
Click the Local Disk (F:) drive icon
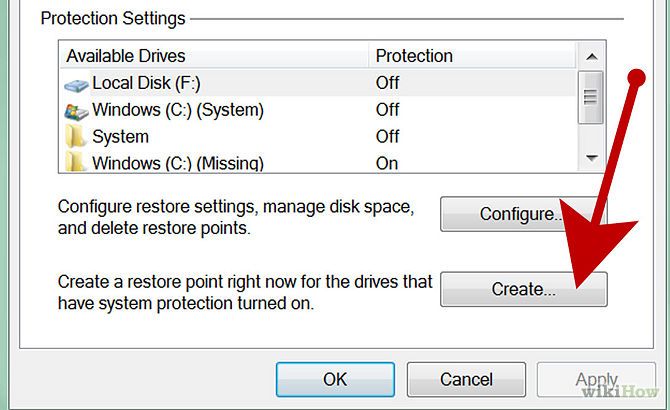tap(75, 84)
